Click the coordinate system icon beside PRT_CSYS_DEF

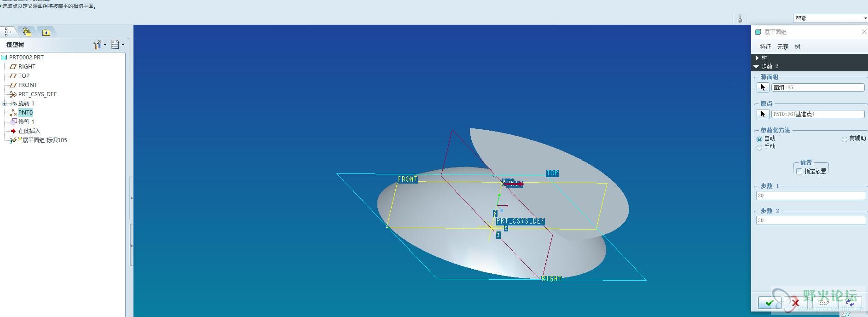tap(13, 94)
